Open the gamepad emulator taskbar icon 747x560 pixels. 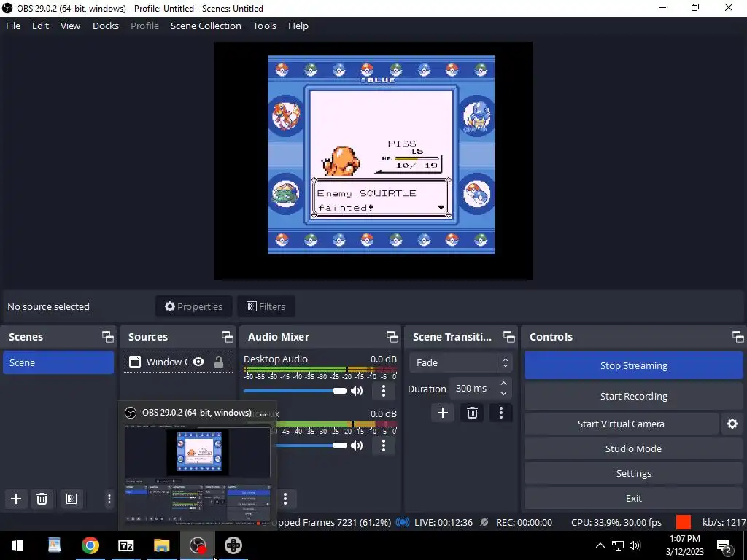233,545
